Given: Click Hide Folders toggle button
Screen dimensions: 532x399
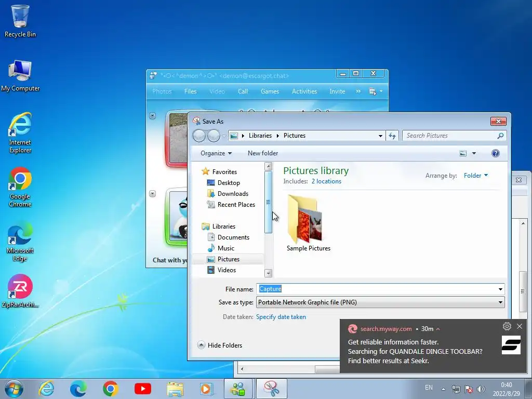Looking at the screenshot, I should coord(220,345).
